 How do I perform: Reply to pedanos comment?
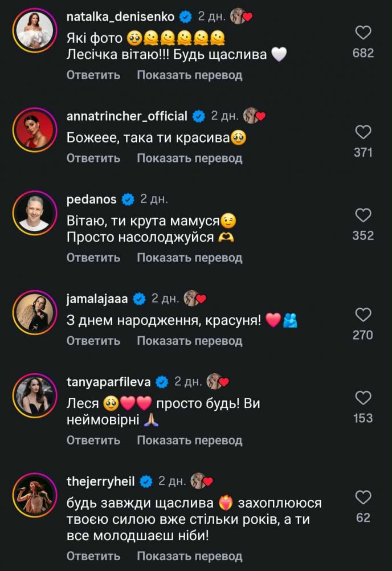click(x=93, y=258)
